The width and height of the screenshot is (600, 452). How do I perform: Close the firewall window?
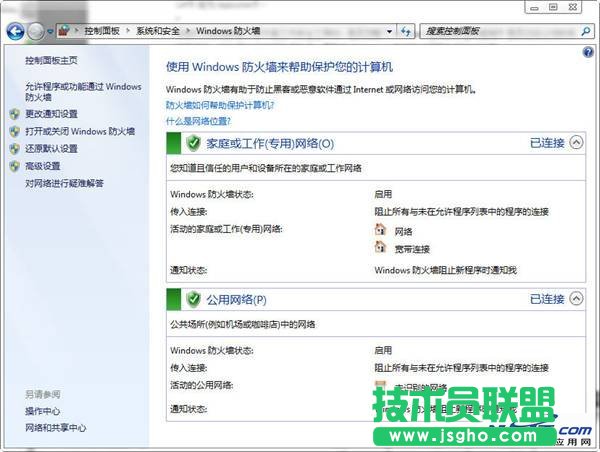(x=572, y=7)
